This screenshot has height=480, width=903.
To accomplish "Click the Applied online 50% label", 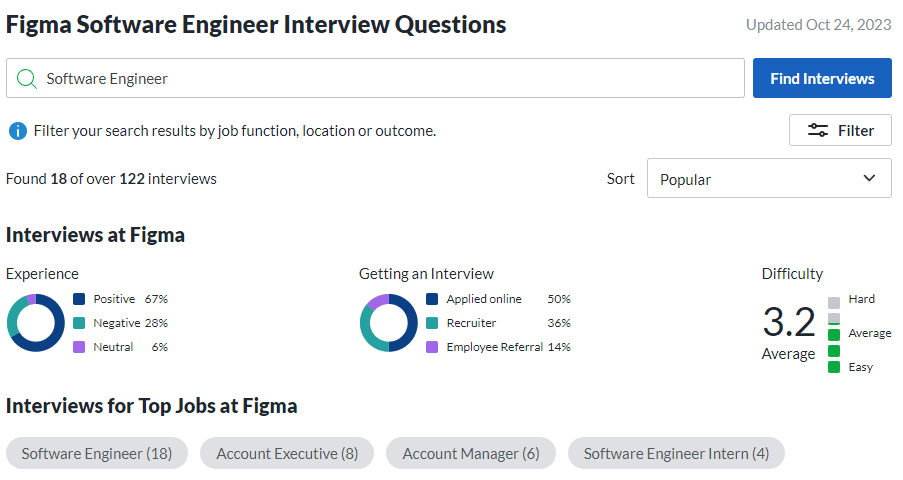I will [x=509, y=299].
